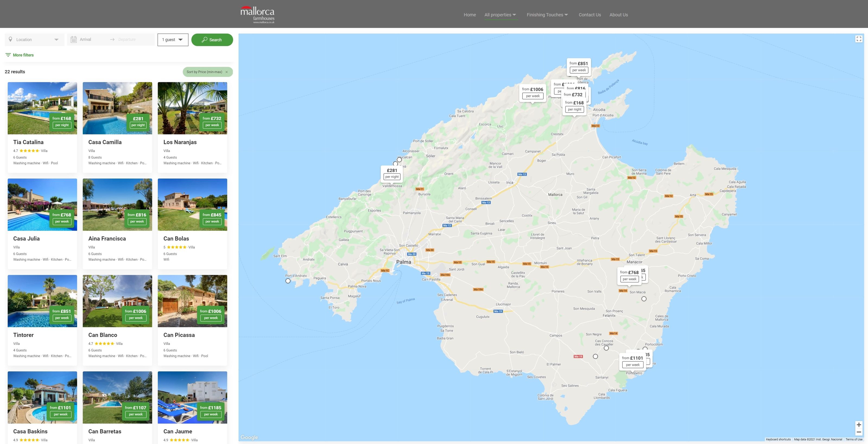Open the Google logo on the map
Viewport: 868px width, 444px height.
249,437
